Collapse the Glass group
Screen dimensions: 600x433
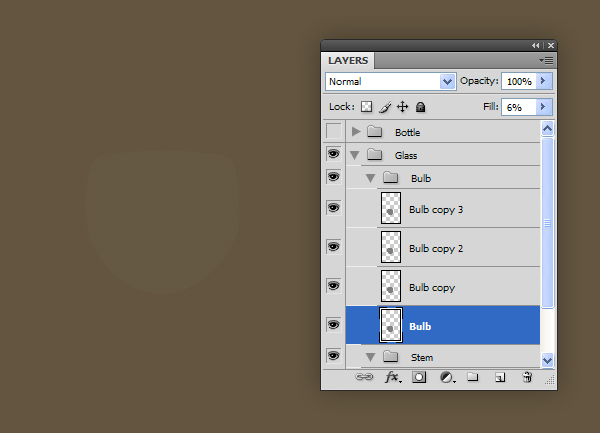pos(355,155)
